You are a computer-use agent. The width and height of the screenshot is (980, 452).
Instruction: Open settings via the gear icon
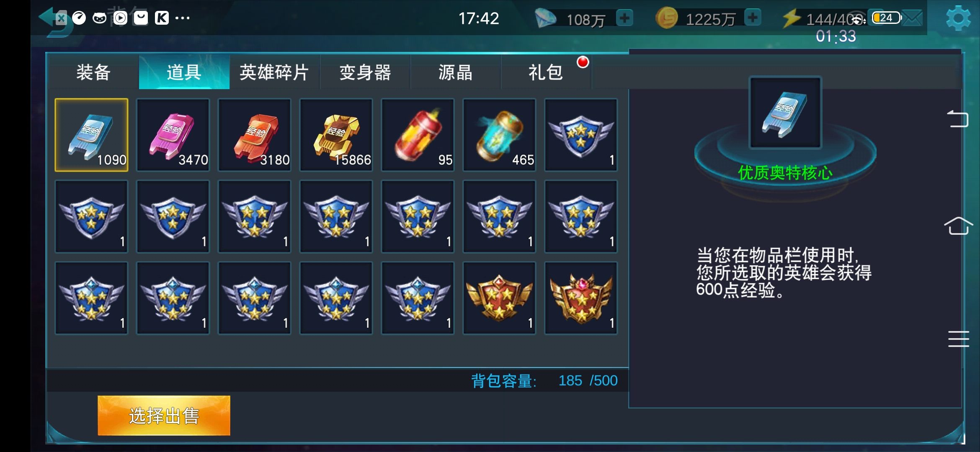click(x=958, y=18)
